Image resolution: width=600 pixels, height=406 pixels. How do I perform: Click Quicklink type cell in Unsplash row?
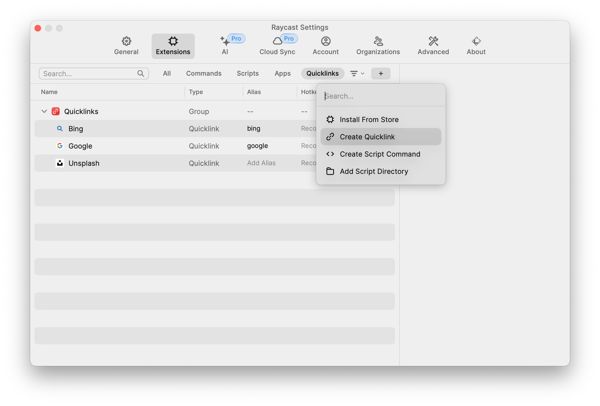point(204,163)
